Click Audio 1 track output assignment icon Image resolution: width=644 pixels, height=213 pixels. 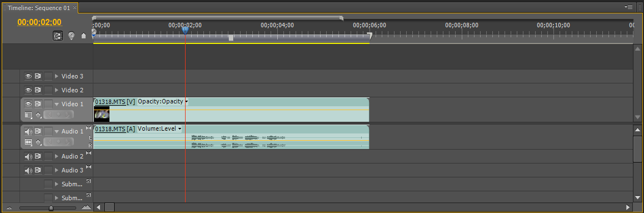89,128
